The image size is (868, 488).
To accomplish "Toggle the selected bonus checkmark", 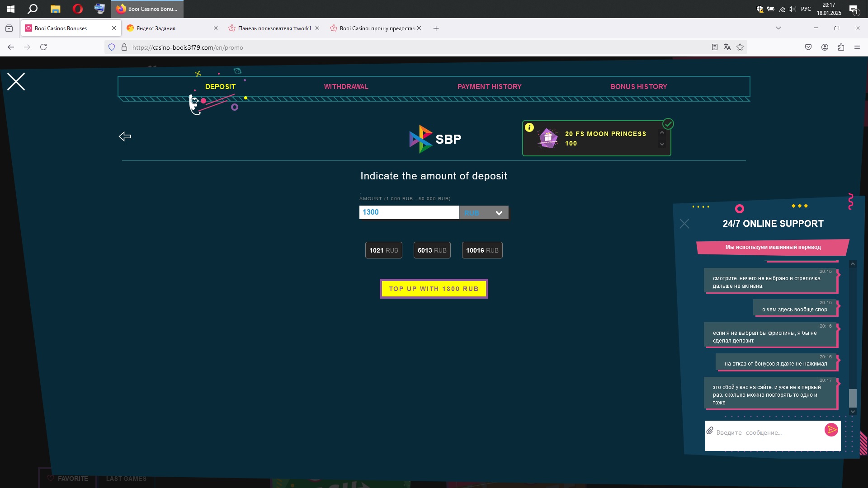I will pos(668,124).
